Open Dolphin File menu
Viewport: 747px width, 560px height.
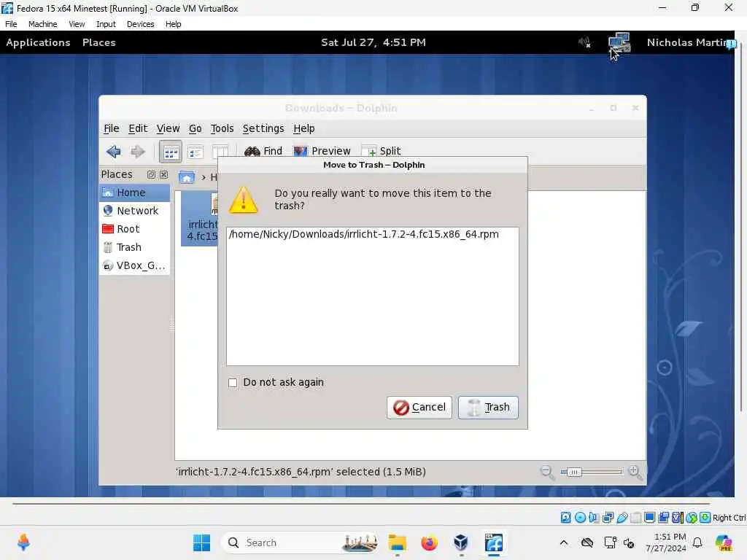[x=112, y=128]
